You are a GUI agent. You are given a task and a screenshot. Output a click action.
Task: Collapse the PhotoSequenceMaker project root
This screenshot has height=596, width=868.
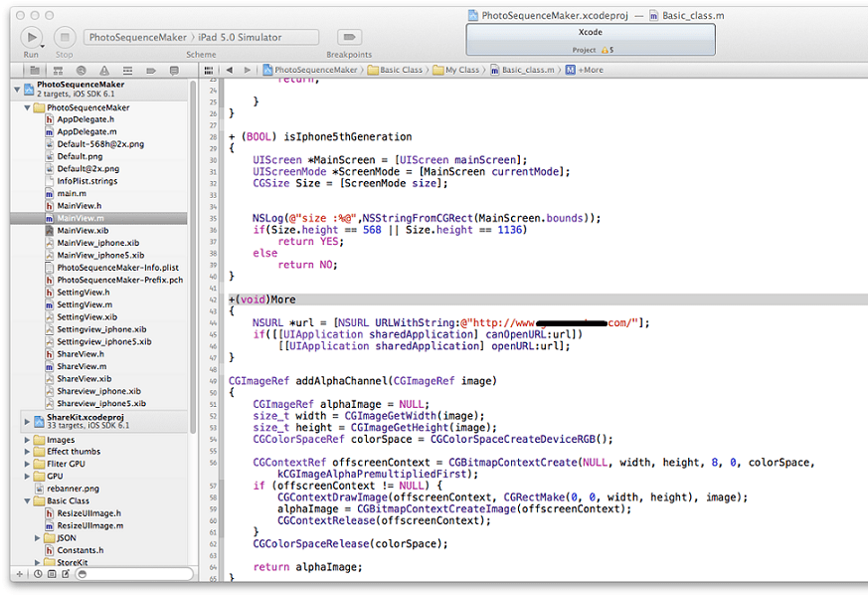click(17, 89)
